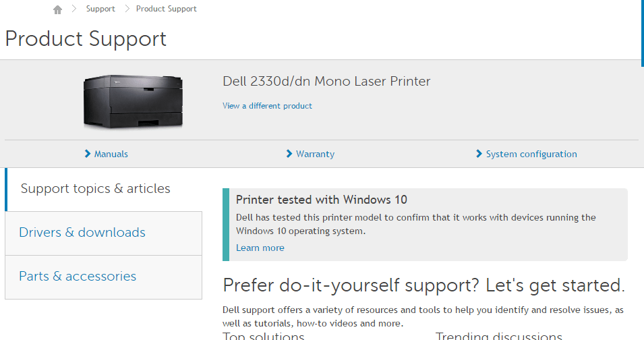Go to the Parts & accessories tab

click(78, 277)
